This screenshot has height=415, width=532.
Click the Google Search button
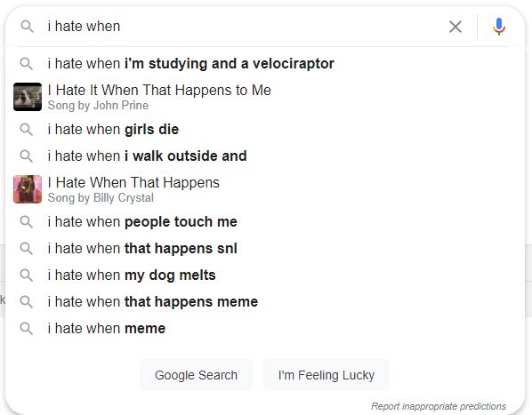click(196, 375)
